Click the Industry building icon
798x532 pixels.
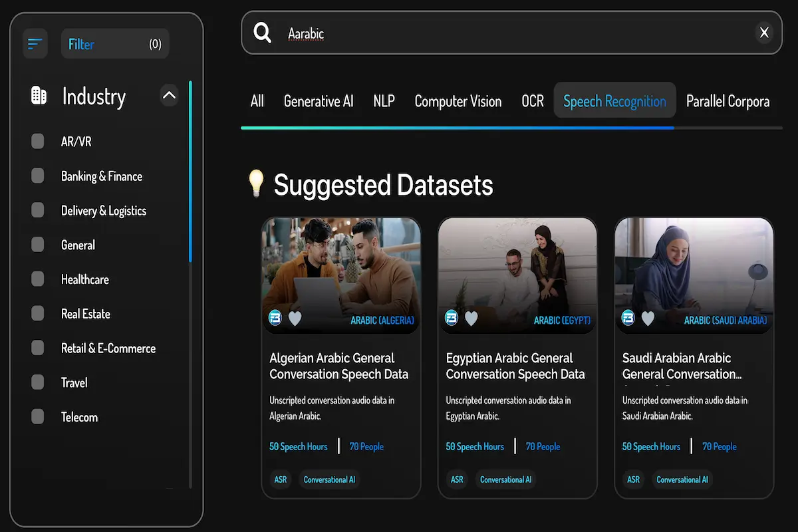(x=39, y=96)
